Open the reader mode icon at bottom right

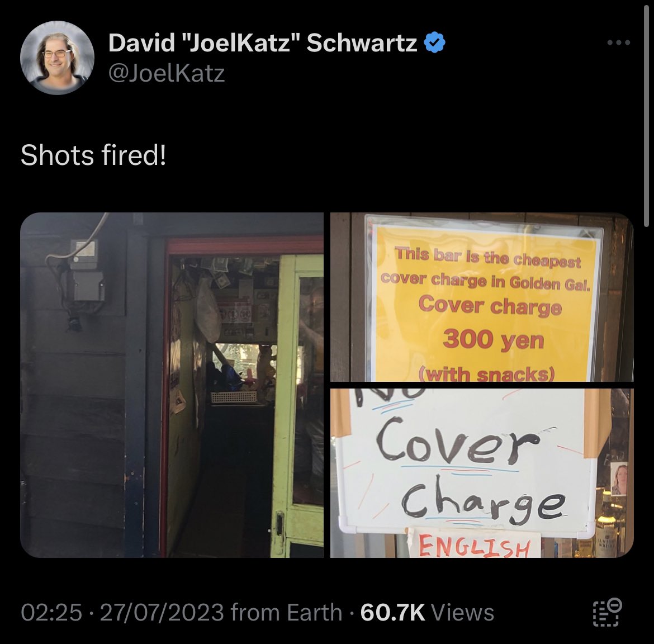click(x=607, y=612)
